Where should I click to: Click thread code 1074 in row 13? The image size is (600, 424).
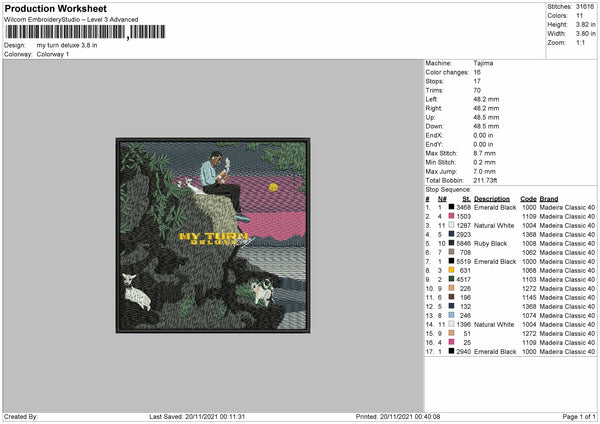pos(529,316)
